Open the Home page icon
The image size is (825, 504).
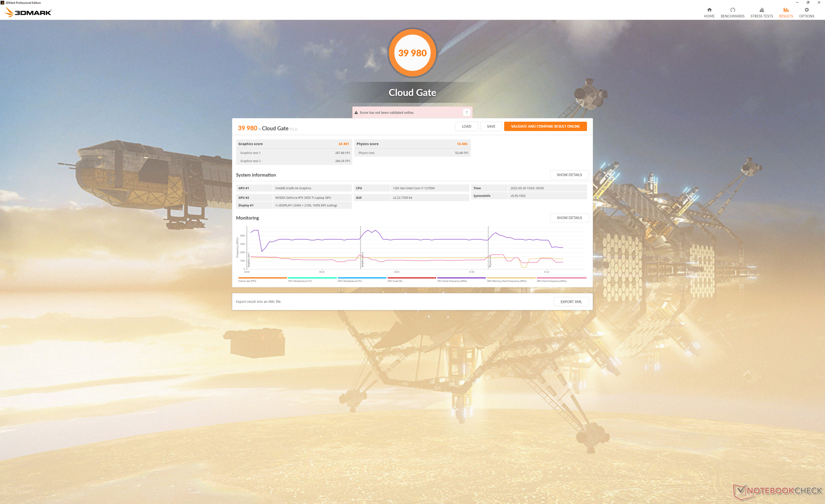(709, 10)
